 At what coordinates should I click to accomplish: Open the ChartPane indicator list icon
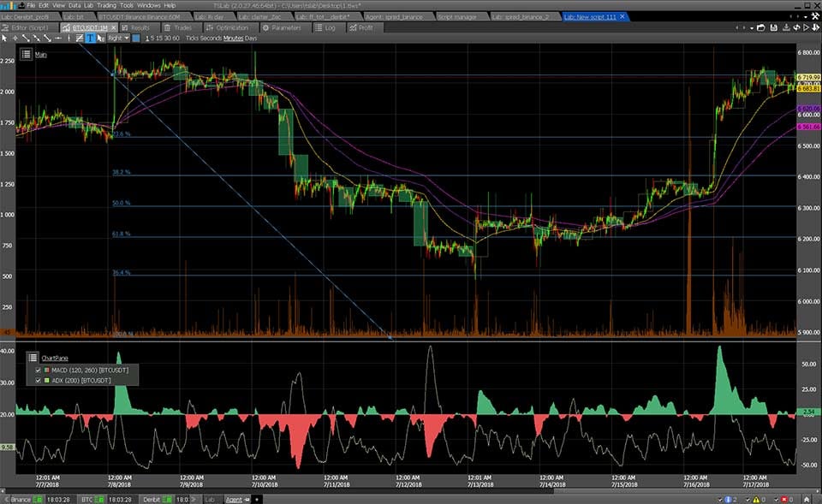point(33,358)
